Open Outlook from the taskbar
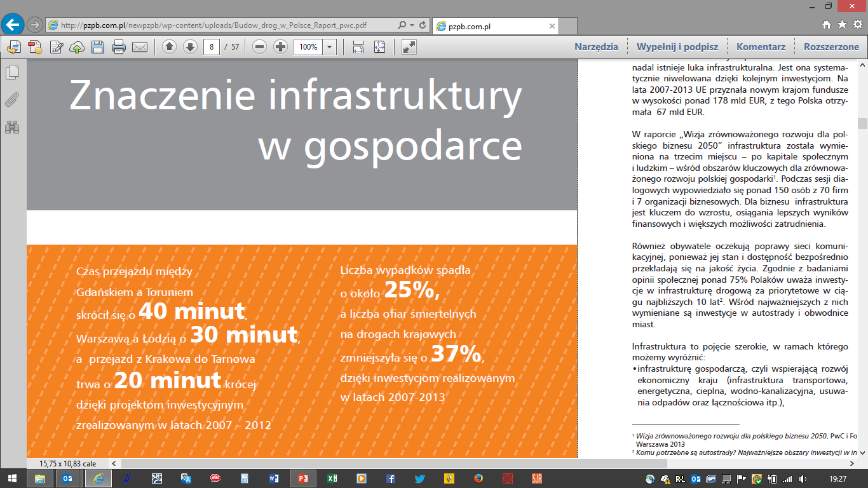Viewport: 868px width, 488px height. point(67,478)
